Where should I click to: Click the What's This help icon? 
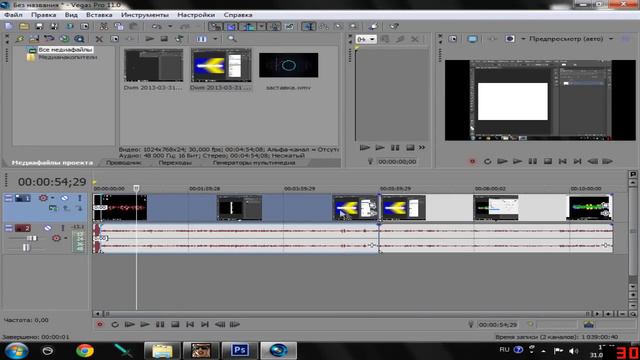click(x=393, y=27)
